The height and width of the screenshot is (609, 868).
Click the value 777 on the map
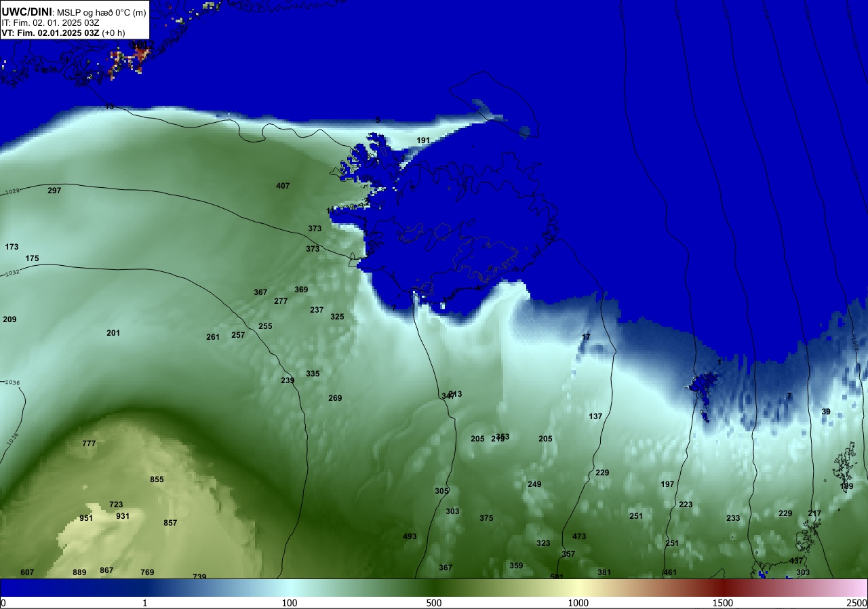tap(89, 444)
